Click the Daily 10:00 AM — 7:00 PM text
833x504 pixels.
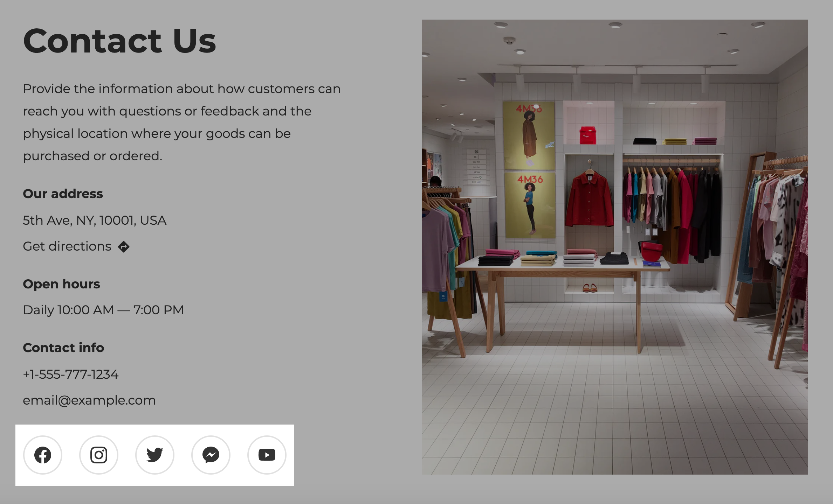(x=103, y=310)
